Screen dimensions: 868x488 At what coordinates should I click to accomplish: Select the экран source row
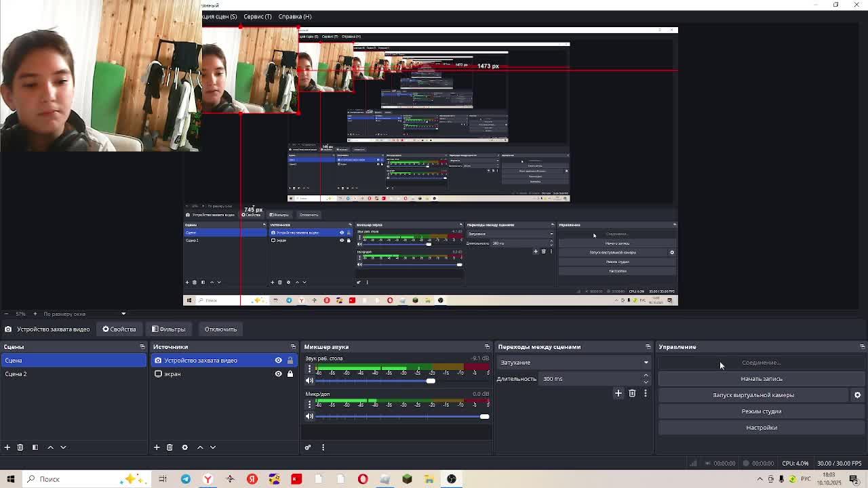tap(224, 374)
